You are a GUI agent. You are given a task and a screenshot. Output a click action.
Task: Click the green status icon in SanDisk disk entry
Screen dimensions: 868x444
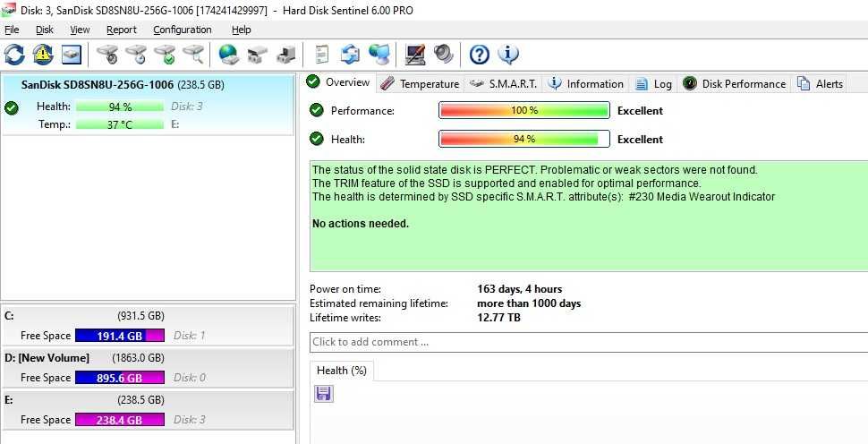click(11, 108)
